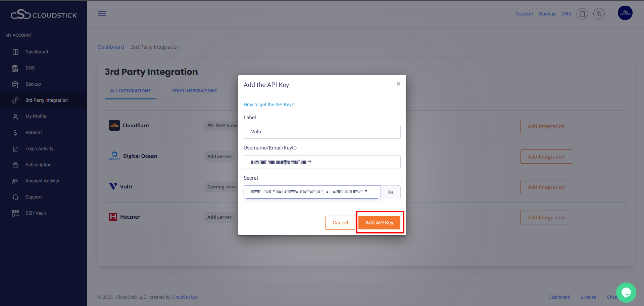This screenshot has height=306, width=644.
Task: Cancel the API key dialog
Action: coord(340,223)
